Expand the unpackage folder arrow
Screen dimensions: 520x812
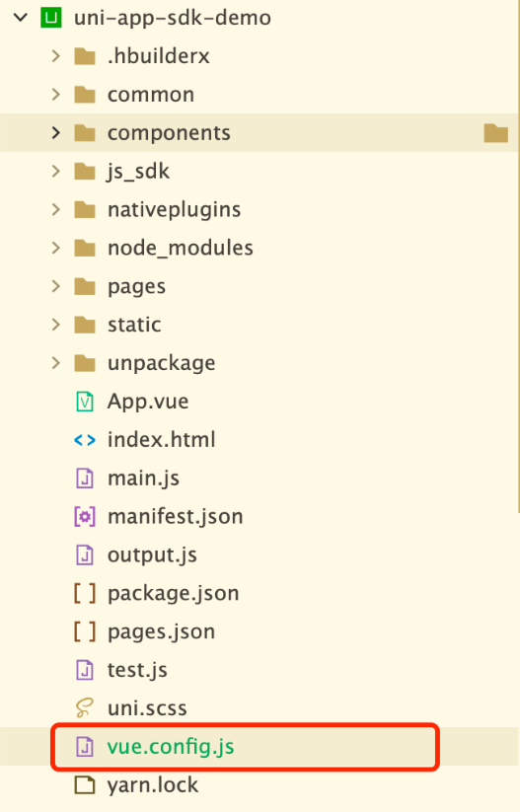[56, 363]
